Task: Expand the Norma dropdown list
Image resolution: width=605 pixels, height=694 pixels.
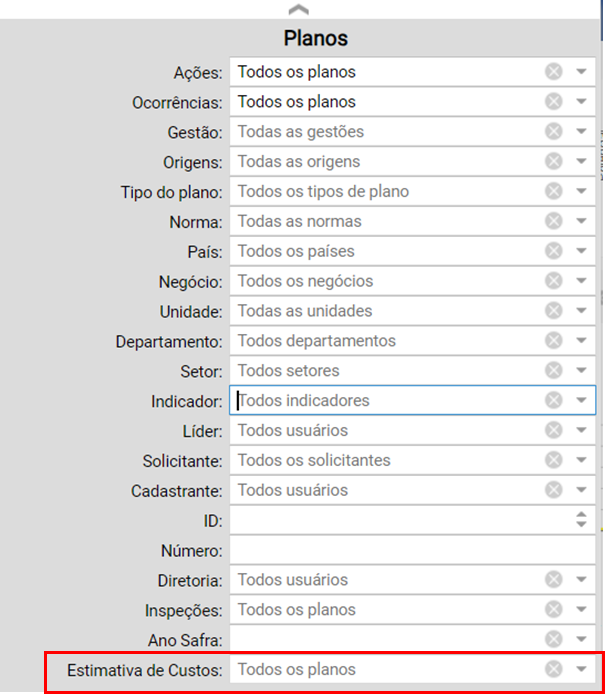Action: click(x=581, y=221)
